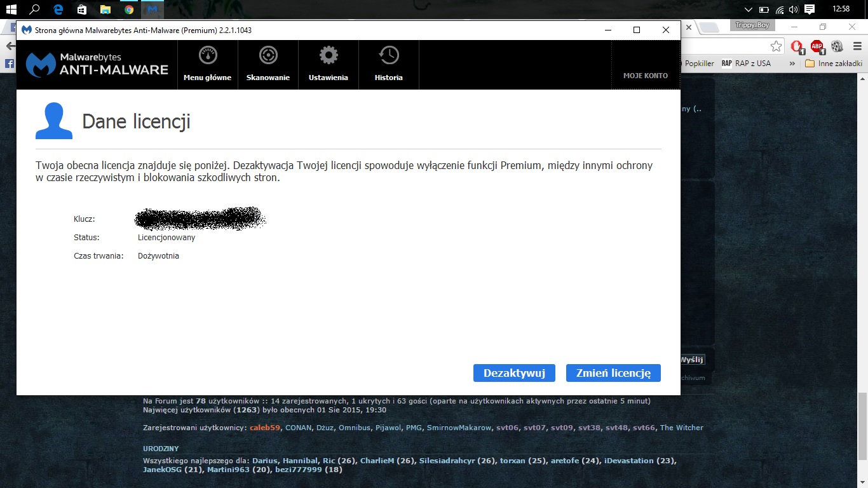Open the Windows Store taskbar icon
The height and width of the screenshot is (488, 868).
coord(82,10)
